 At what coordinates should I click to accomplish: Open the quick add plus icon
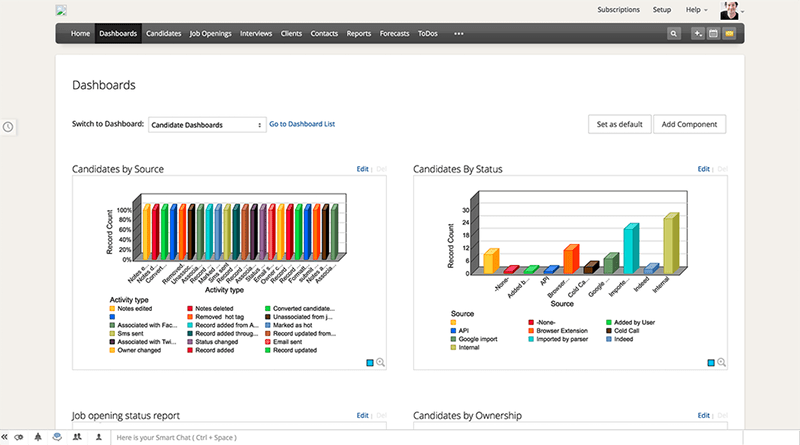click(x=698, y=33)
